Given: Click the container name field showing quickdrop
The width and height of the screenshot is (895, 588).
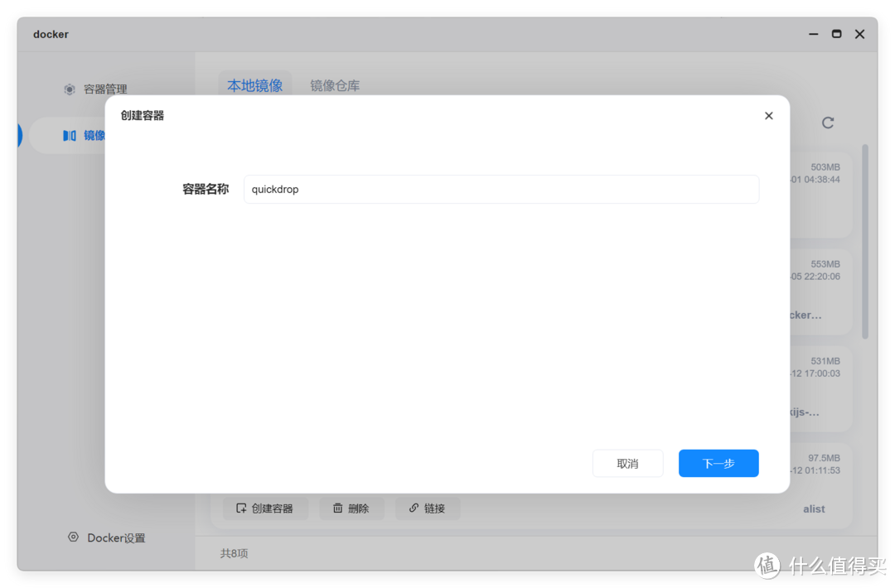Looking at the screenshot, I should coord(501,189).
